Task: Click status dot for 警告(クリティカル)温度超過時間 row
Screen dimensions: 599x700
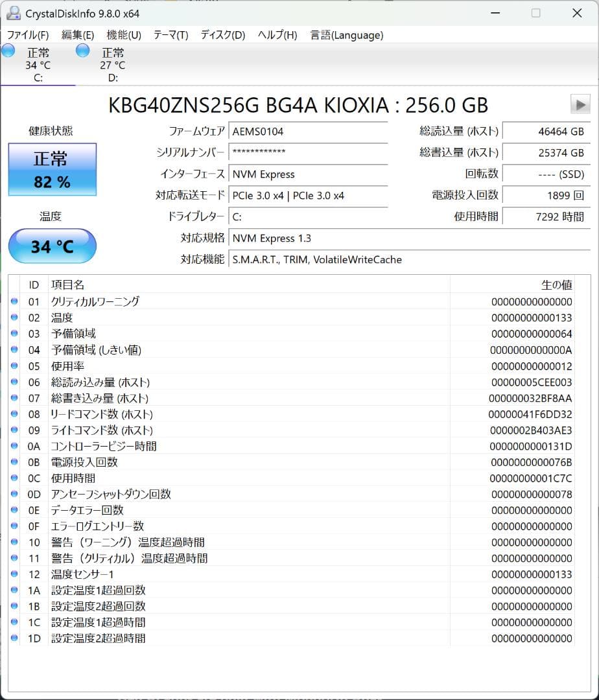Action: coord(14,558)
